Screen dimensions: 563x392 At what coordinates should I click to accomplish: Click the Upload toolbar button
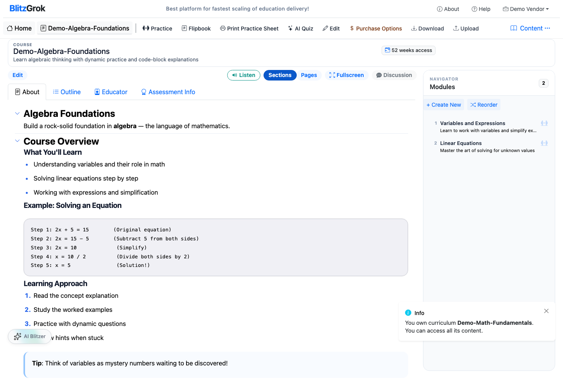click(466, 29)
